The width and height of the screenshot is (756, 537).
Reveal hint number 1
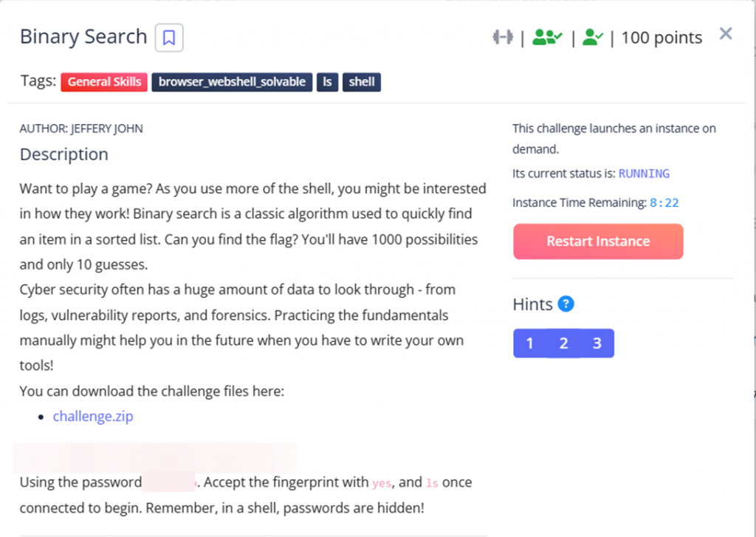[530, 343]
